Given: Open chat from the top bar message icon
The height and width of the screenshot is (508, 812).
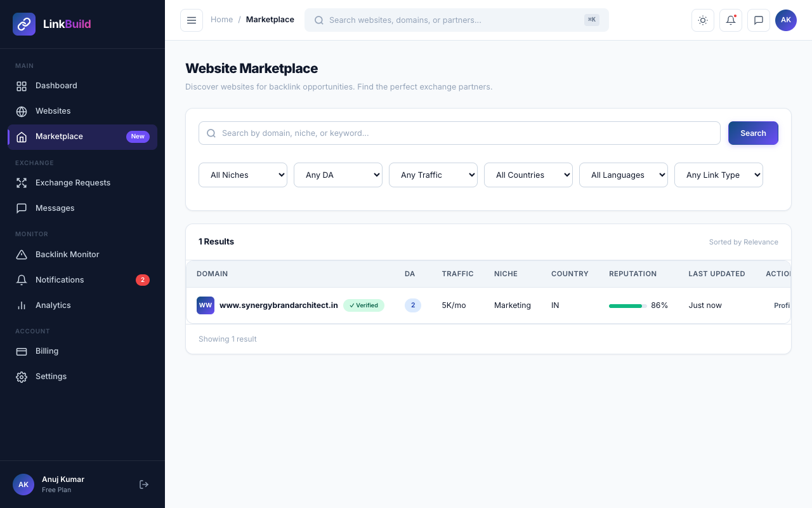Looking at the screenshot, I should pyautogui.click(x=759, y=20).
